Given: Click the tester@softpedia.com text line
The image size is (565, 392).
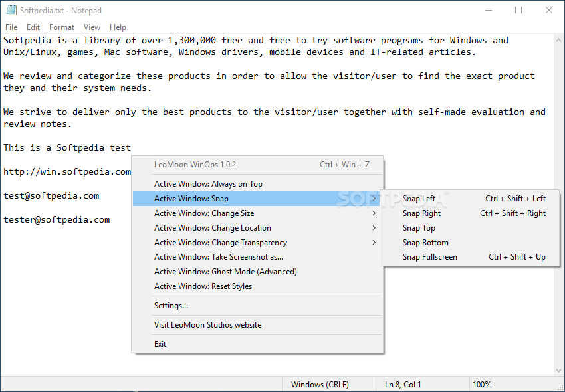Looking at the screenshot, I should click(x=56, y=220).
